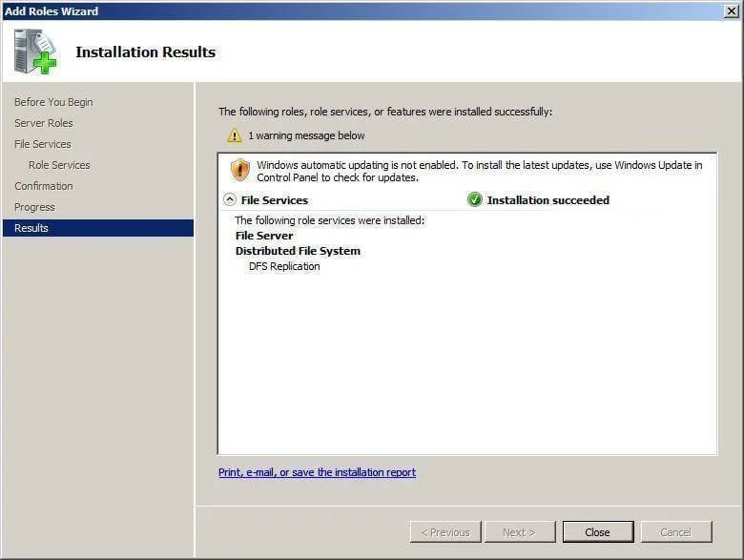Click the Previous button
Image resolution: width=744 pixels, height=560 pixels.
445,532
